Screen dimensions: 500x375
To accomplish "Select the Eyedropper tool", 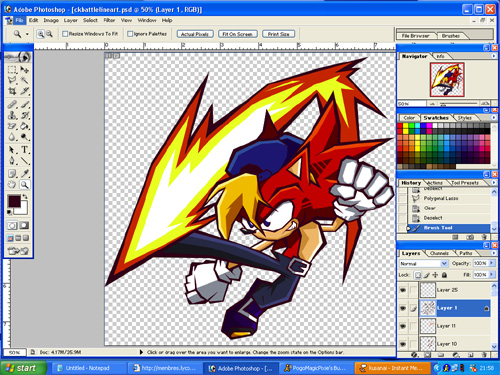I will point(25,173).
